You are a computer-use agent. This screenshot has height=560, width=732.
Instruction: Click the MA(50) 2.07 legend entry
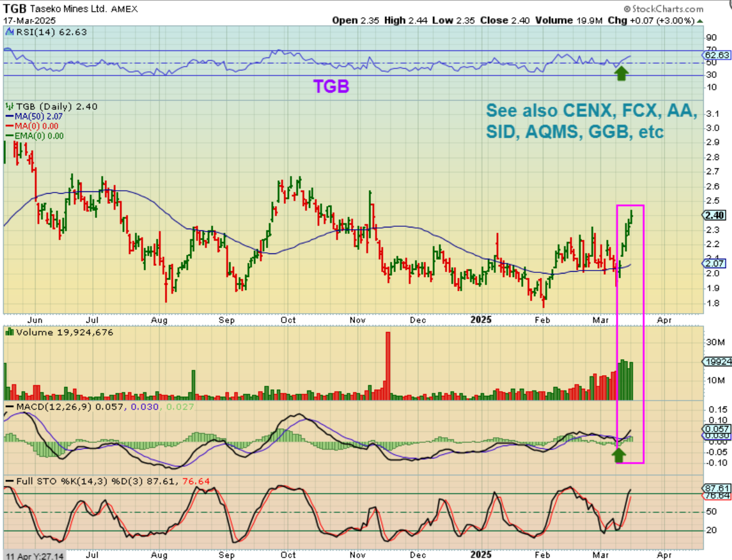click(x=38, y=117)
